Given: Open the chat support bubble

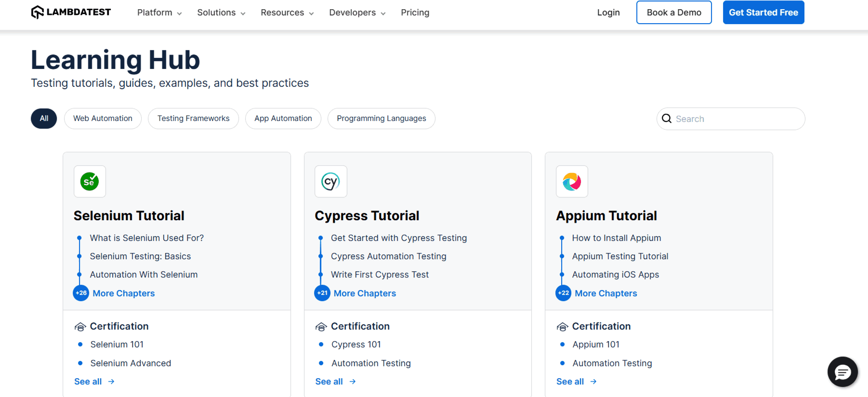Looking at the screenshot, I should tap(842, 372).
